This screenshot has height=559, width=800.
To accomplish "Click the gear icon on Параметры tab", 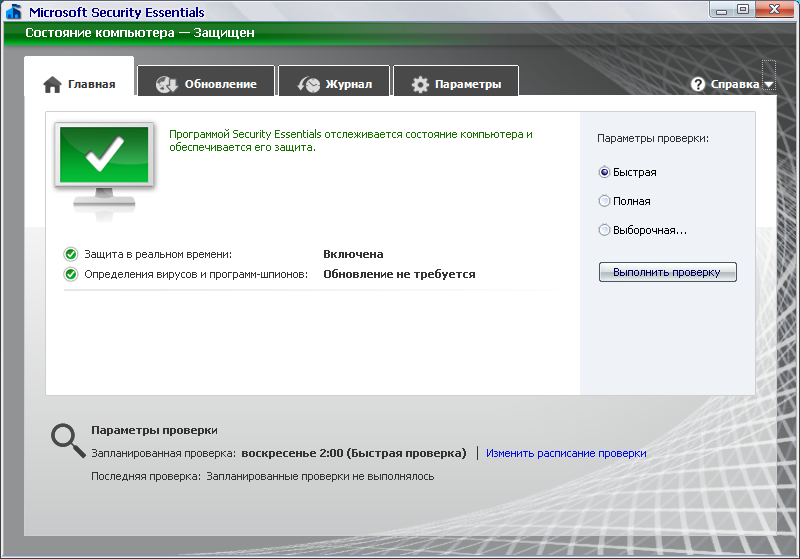I will pos(421,85).
